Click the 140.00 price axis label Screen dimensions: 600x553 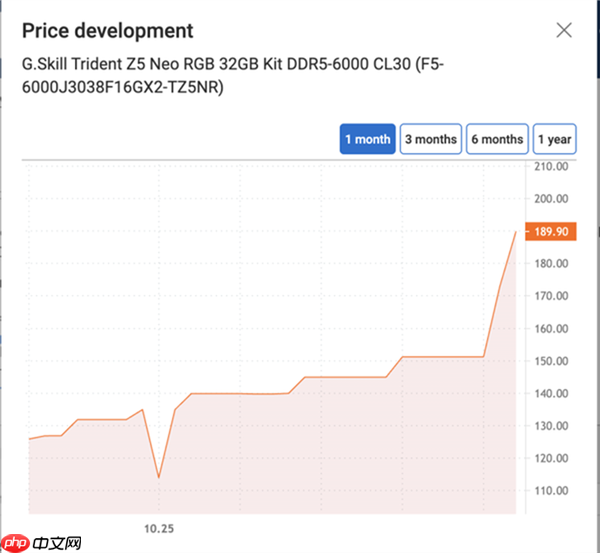[x=551, y=393]
